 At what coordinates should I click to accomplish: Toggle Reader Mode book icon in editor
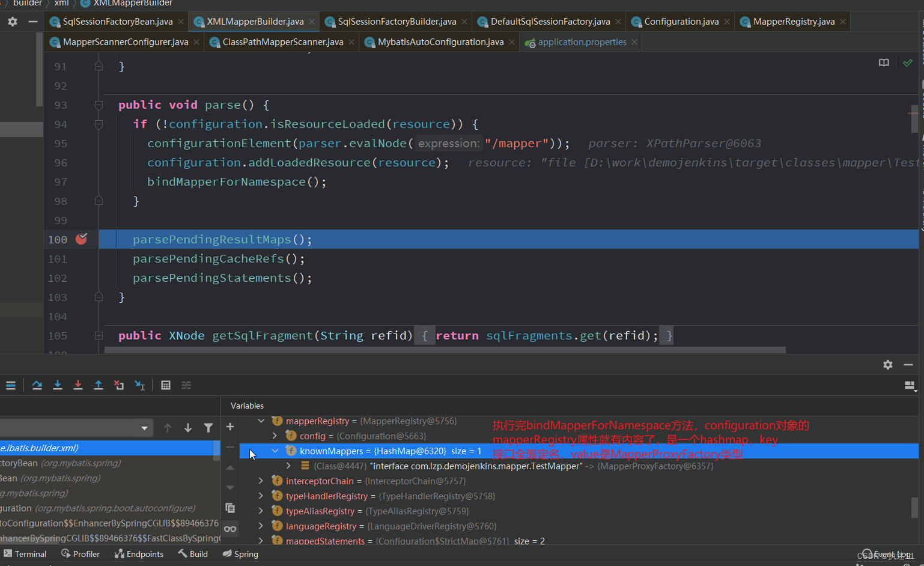point(884,62)
